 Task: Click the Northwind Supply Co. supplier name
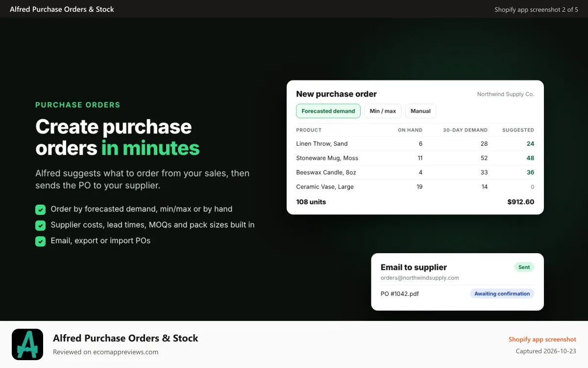[506, 94]
